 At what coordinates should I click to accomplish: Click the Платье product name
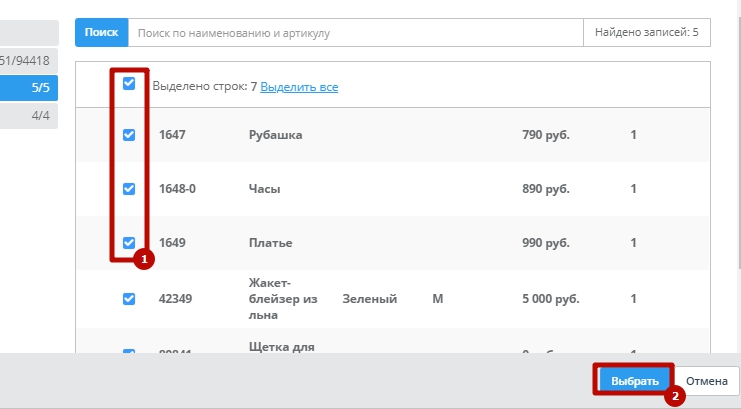click(x=270, y=243)
